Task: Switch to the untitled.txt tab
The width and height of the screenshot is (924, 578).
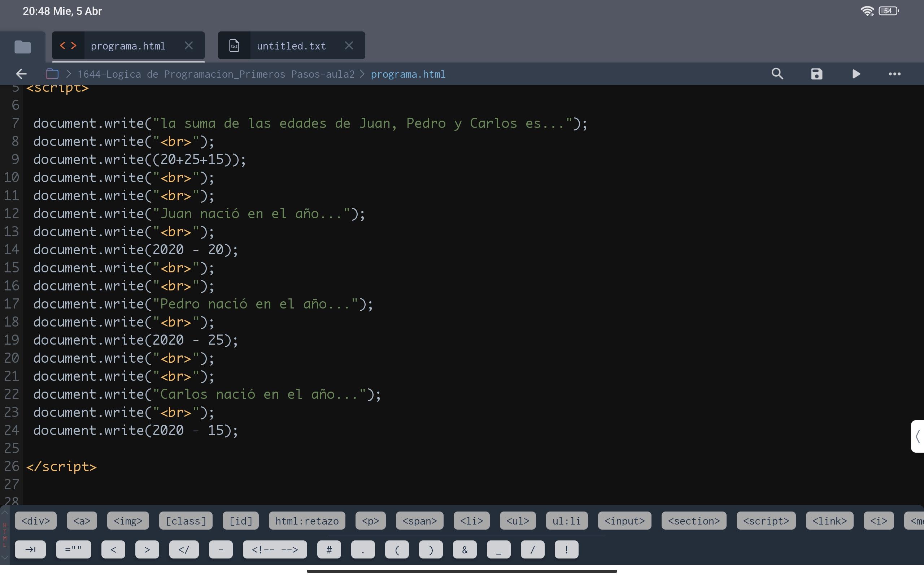Action: tap(291, 46)
